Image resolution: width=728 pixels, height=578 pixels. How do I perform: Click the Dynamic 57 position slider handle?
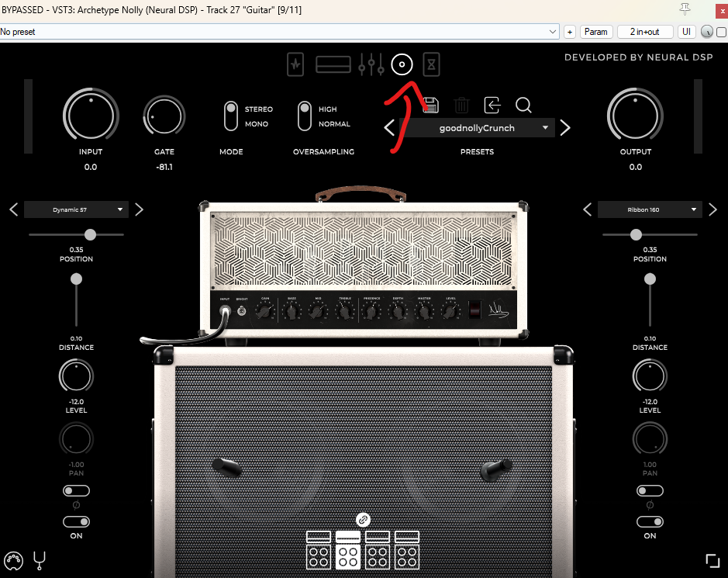tap(90, 234)
